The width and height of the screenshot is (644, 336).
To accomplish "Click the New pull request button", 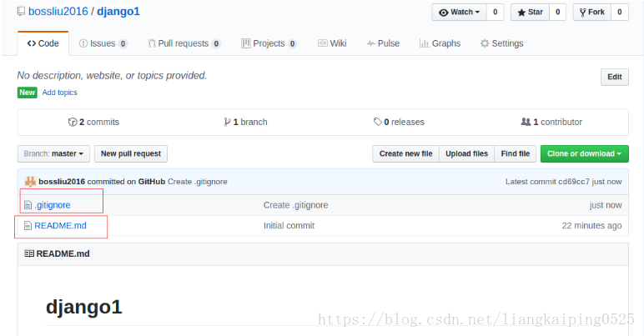I will tap(131, 154).
